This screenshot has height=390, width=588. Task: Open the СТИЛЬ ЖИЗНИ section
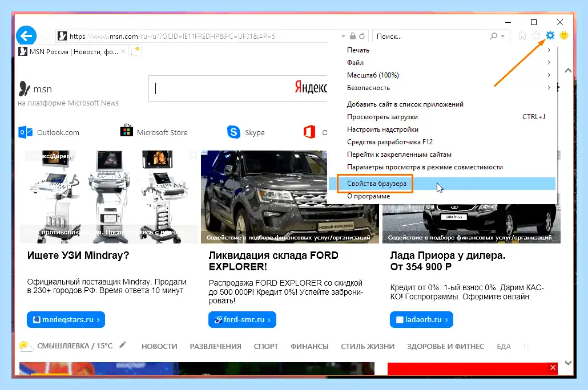(x=368, y=347)
